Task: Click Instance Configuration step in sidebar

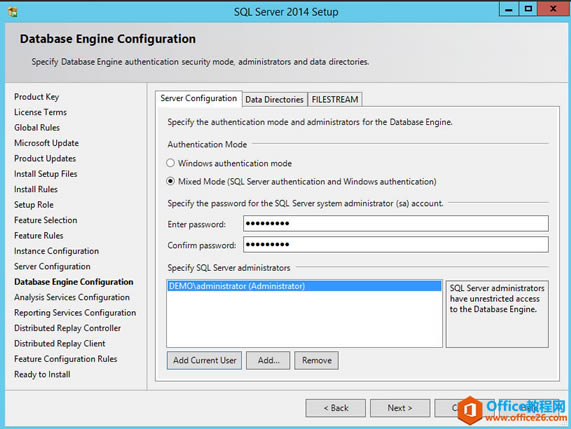Action: 56,251
